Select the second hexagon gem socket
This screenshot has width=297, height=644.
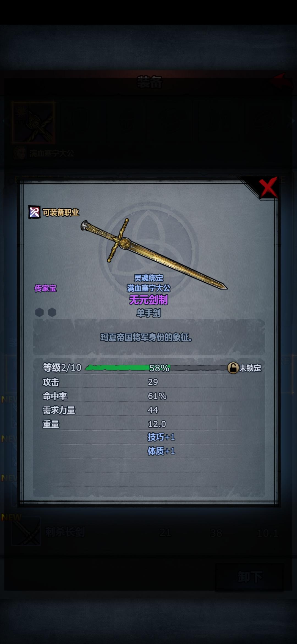coord(52,312)
